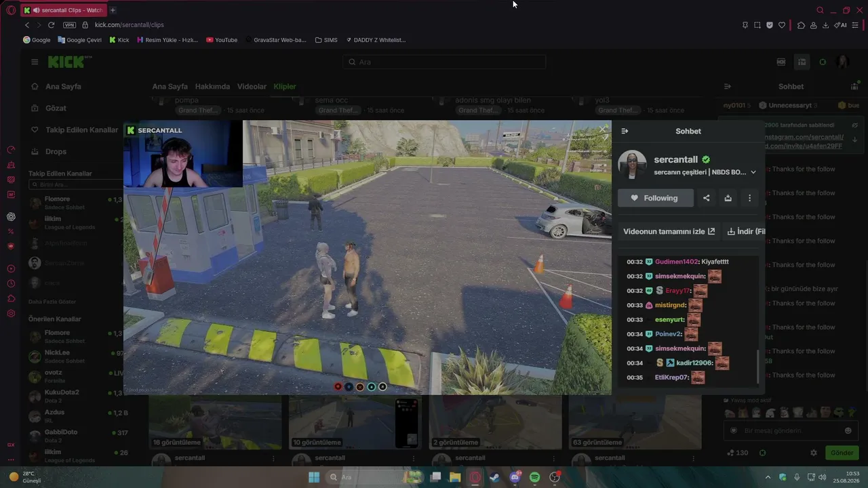Select the channel's Ana Sayfa tab
The width and height of the screenshot is (868, 488).
[x=170, y=87]
